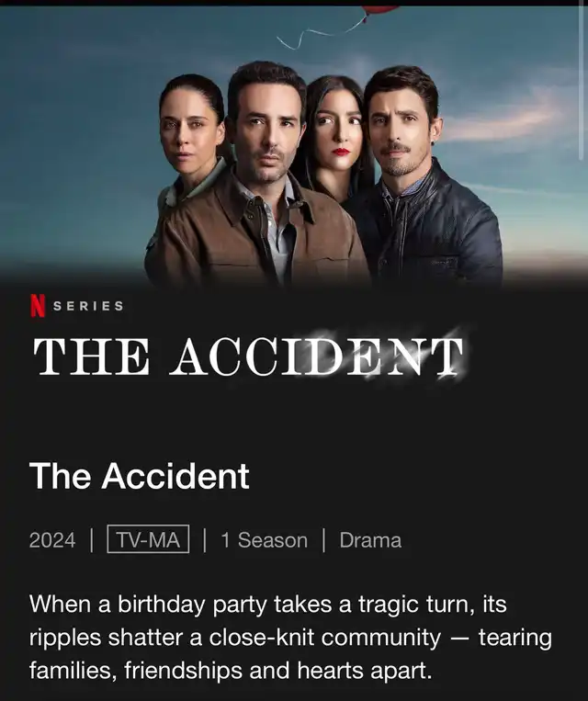This screenshot has width=588, height=701.
Task: Click the man in brown jacket
Action: [259, 187]
